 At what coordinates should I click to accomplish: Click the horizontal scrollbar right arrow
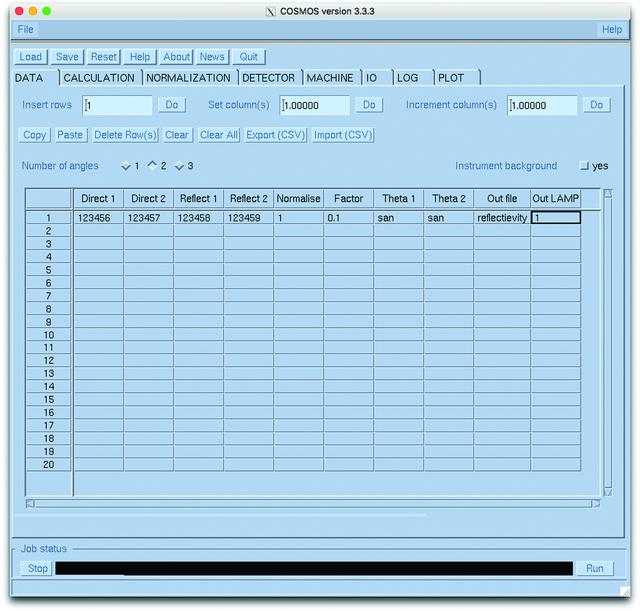click(596, 504)
